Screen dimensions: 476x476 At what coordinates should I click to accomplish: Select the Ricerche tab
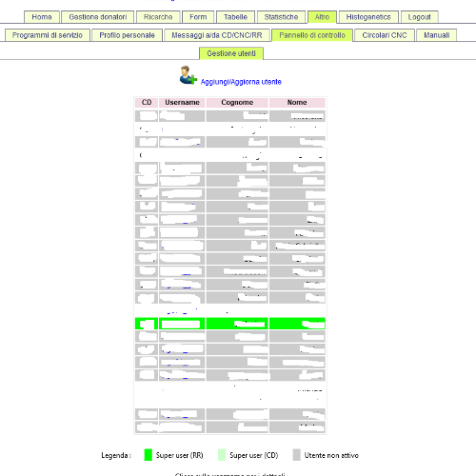click(158, 17)
